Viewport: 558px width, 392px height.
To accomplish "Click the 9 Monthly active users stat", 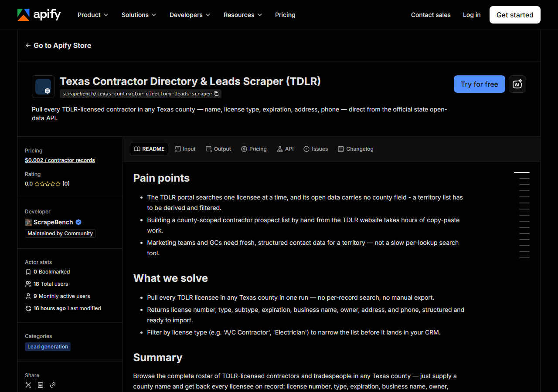I will pos(58,296).
